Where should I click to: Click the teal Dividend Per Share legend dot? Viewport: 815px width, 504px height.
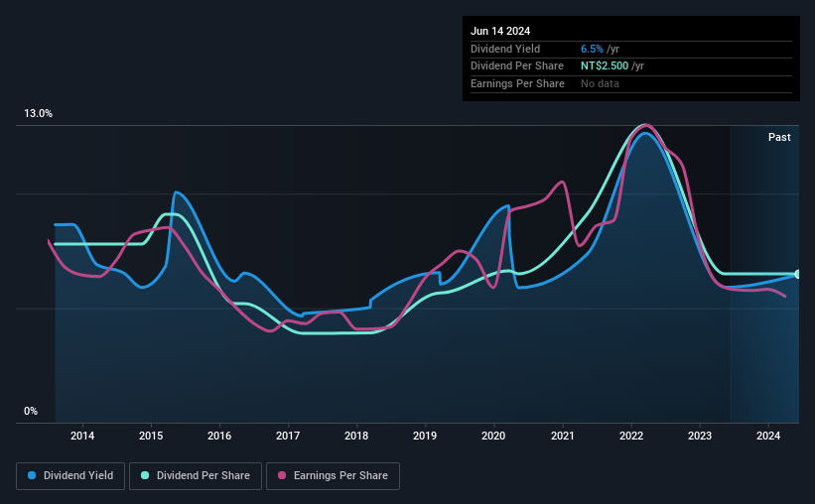145,475
